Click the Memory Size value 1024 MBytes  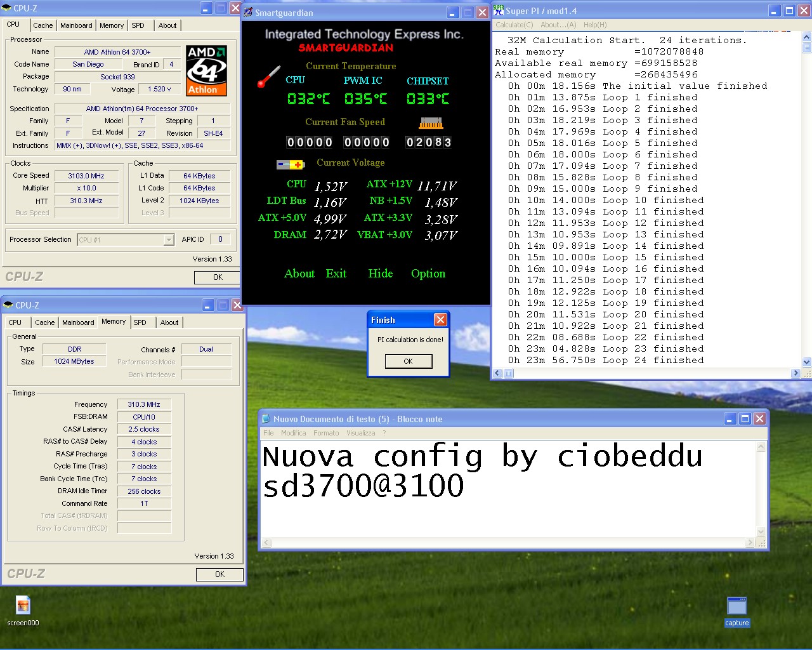(74, 361)
